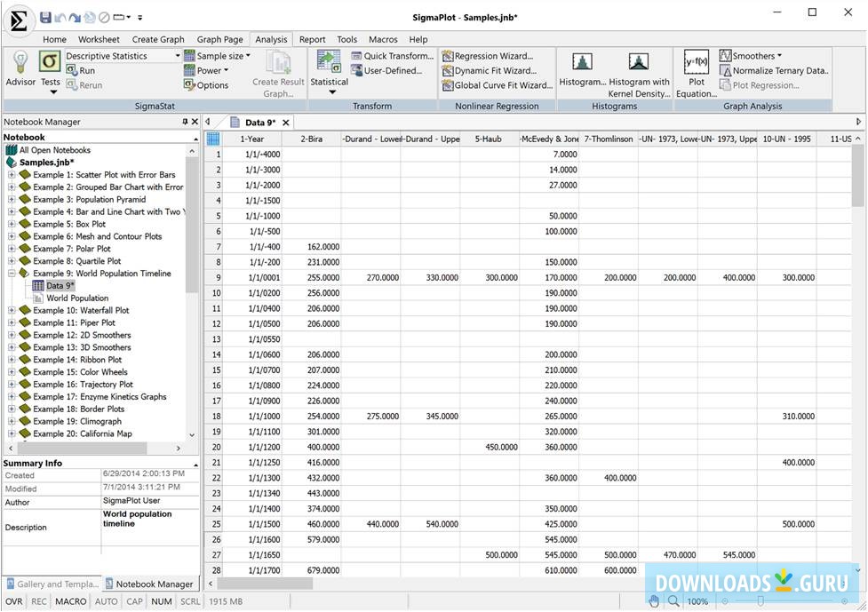Viewport: 868px width, 612px height.
Task: Open the Macros ribbon tab
Action: [x=383, y=39]
